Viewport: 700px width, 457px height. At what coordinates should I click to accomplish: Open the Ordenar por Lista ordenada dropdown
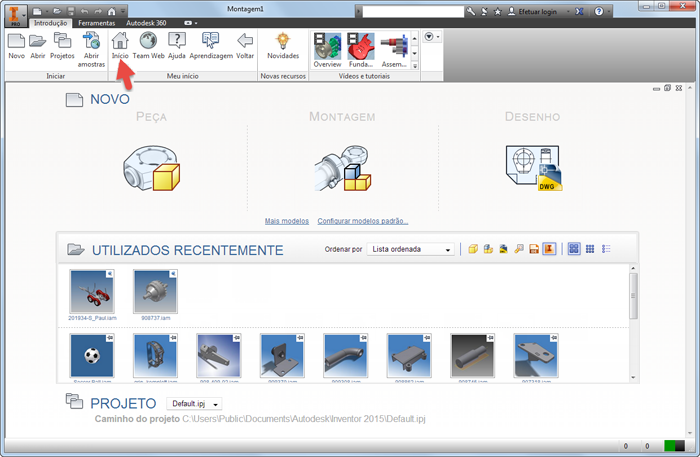tap(410, 249)
